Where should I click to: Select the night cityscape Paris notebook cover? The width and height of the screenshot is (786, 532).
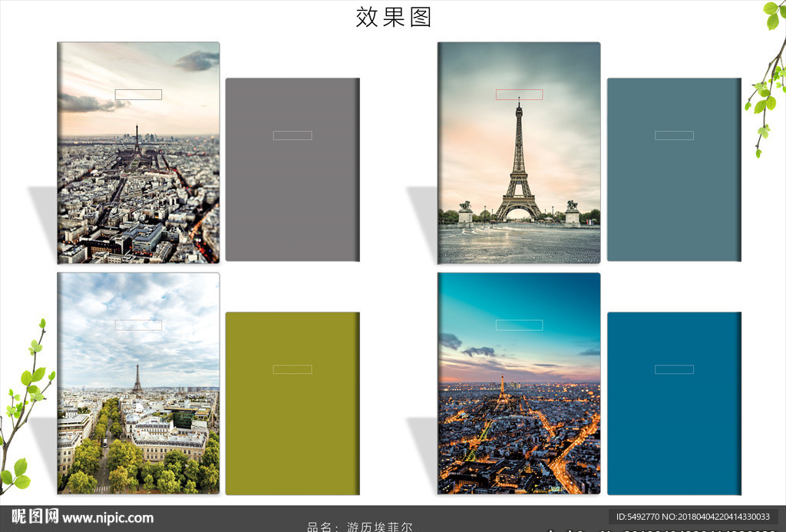[x=519, y=384]
